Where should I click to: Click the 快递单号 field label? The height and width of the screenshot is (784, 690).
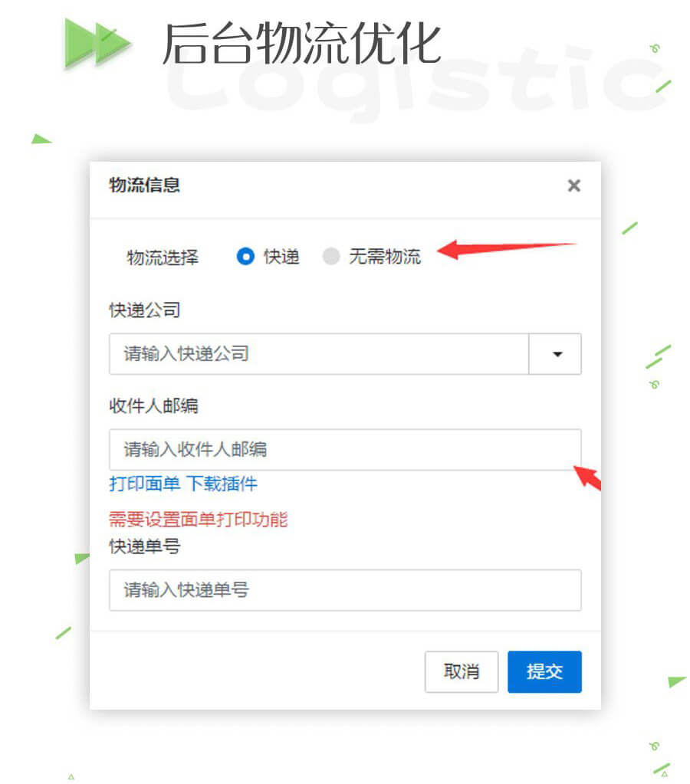145,546
